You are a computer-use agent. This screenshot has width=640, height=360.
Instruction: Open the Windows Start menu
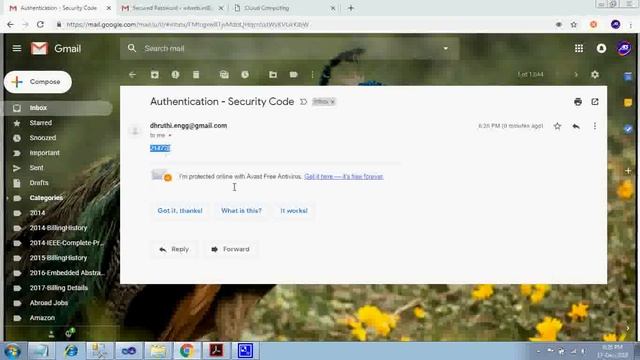click(x=12, y=351)
